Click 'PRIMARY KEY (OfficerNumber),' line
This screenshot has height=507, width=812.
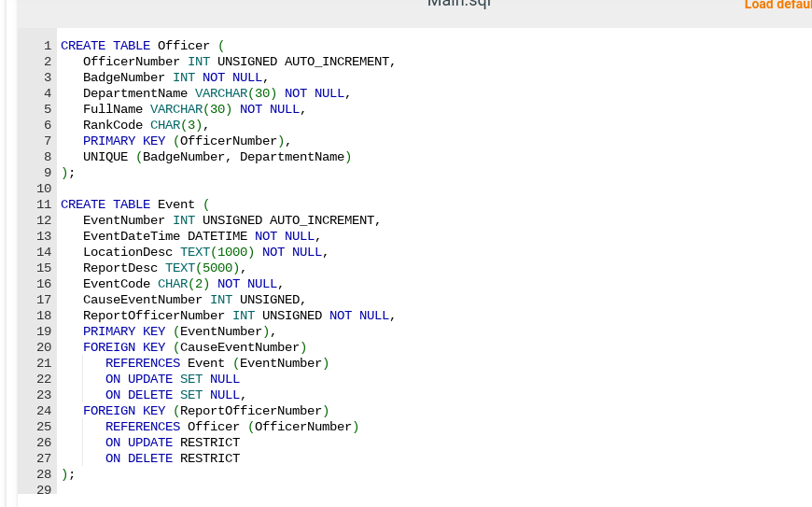point(187,141)
